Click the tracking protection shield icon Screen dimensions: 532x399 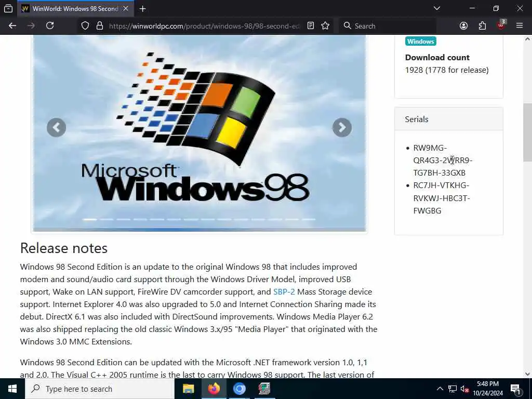pos(85,26)
